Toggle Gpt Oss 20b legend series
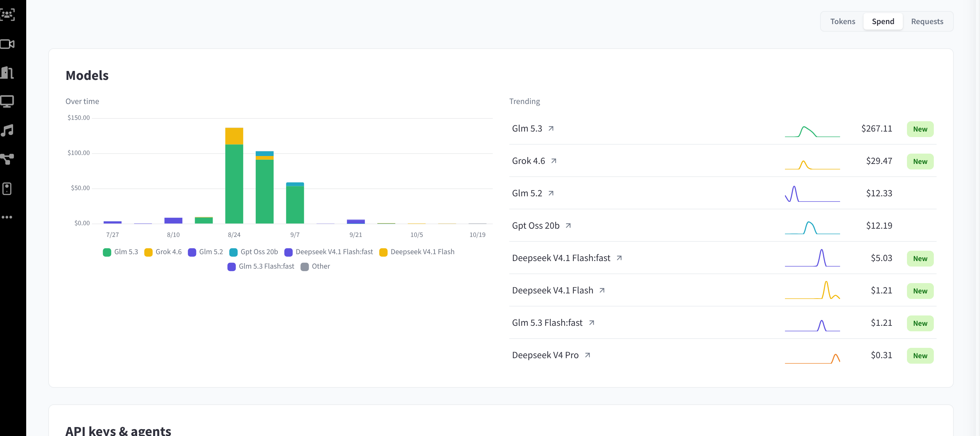Screen dimensions: 980x436 point(254,252)
